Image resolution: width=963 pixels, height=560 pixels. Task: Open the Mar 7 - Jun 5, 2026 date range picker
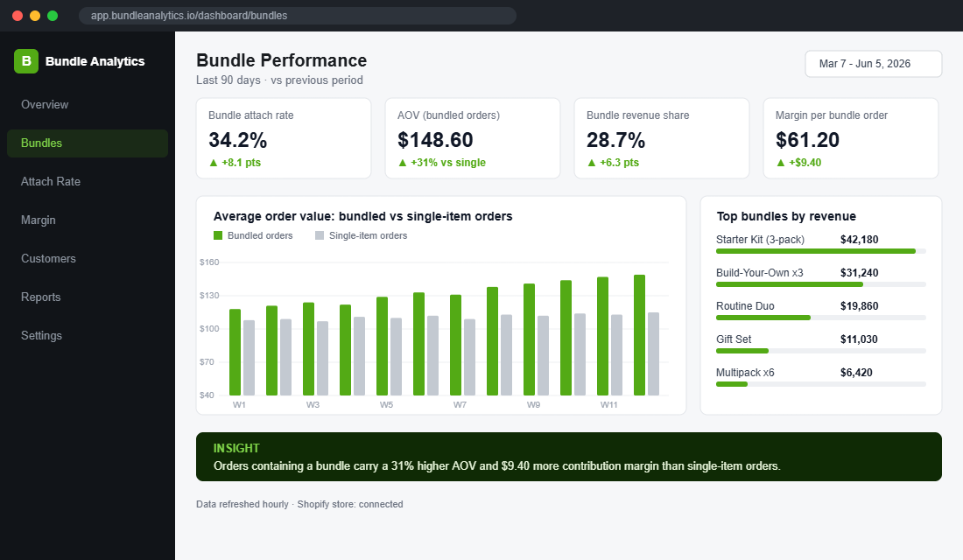point(874,64)
